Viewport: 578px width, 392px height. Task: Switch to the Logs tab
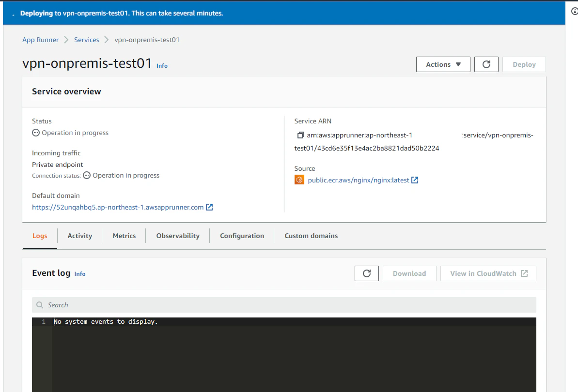point(40,236)
